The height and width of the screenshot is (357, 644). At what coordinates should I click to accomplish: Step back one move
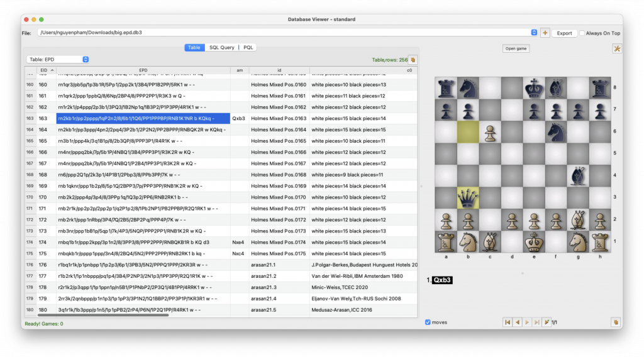tap(517, 322)
